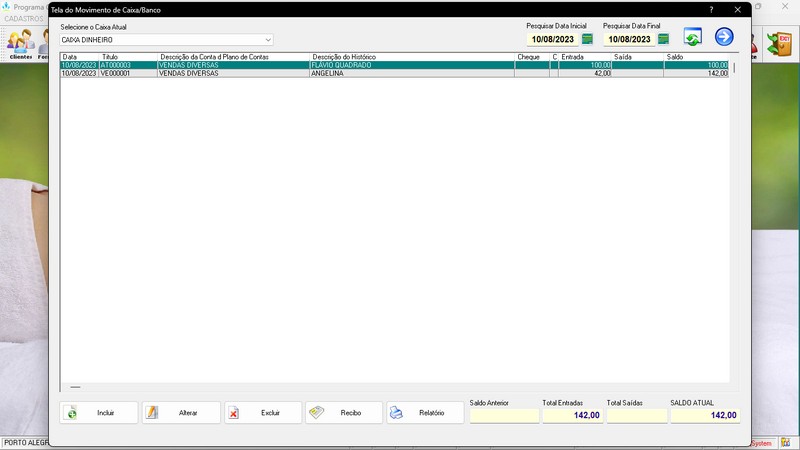Open the Clientes icon in main toolbar
800x450 pixels.
click(20, 44)
